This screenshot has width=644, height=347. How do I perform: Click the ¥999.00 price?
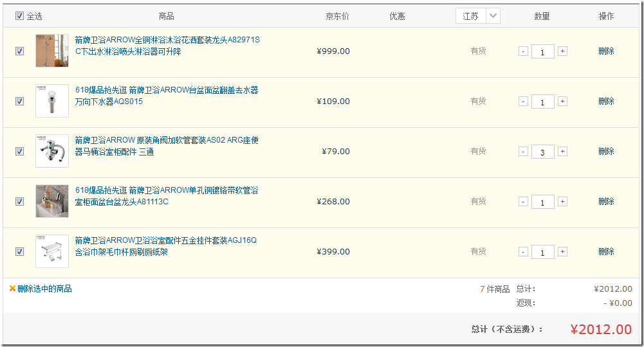click(333, 51)
